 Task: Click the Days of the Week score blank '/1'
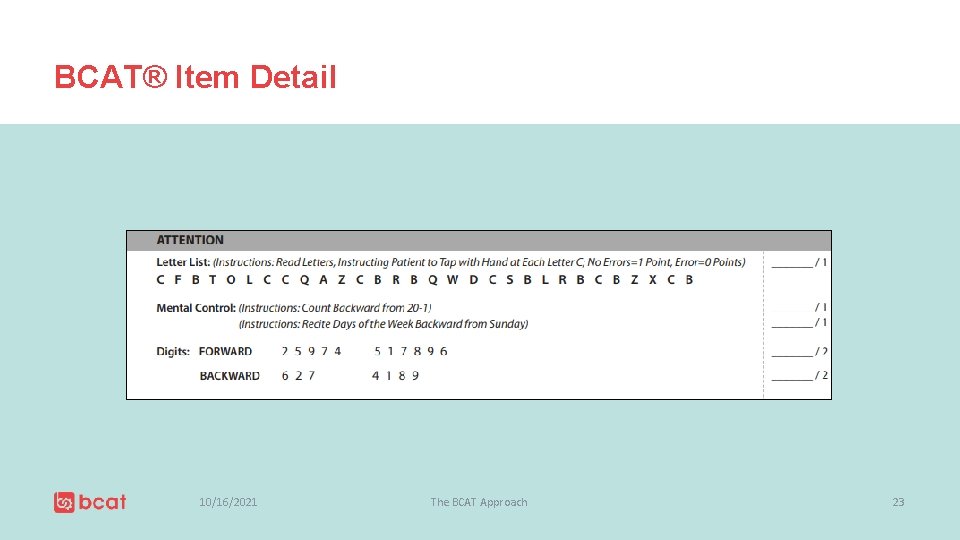(x=799, y=323)
